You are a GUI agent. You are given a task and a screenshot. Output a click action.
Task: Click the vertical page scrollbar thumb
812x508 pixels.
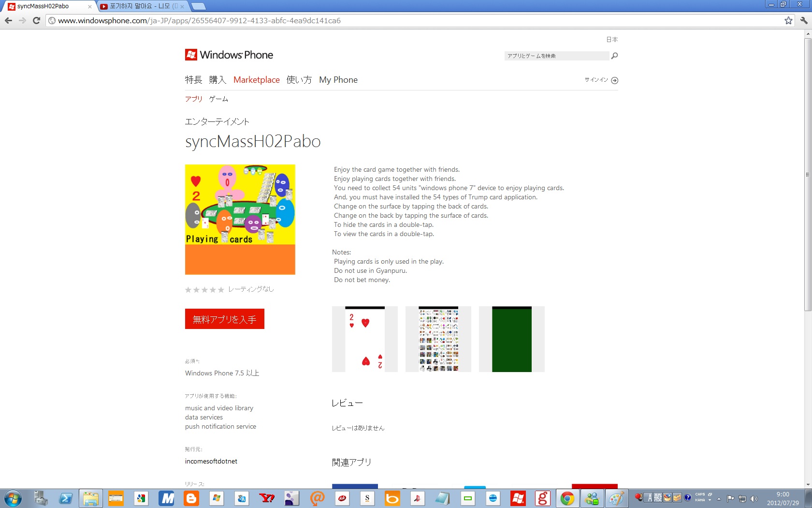coord(808,174)
